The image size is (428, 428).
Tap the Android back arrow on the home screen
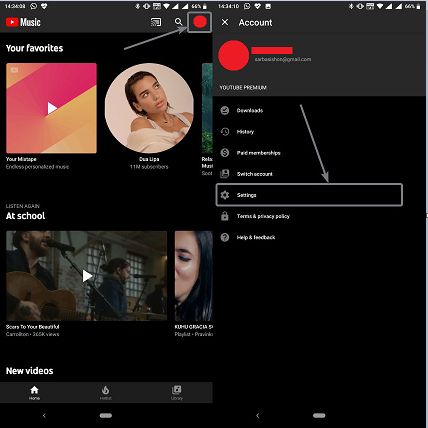pyautogui.click(x=44, y=415)
